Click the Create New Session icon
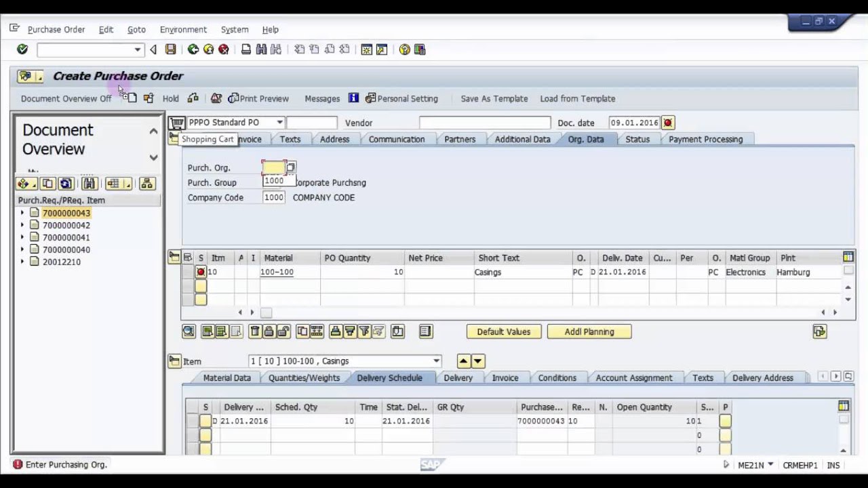 click(x=367, y=49)
